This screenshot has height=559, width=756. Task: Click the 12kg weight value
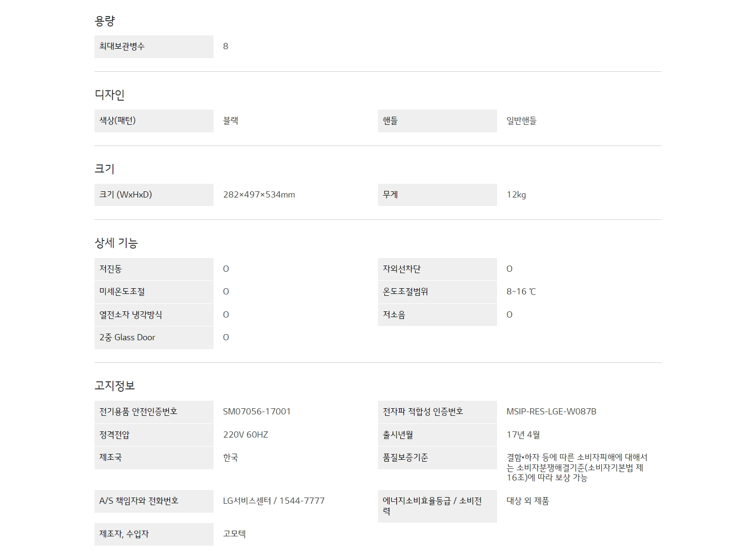516,195
